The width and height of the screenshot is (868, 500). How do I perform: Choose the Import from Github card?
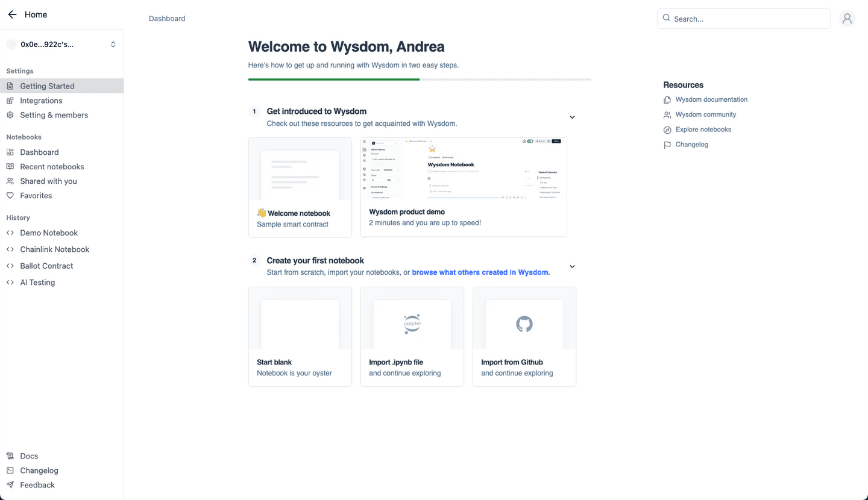click(x=524, y=337)
